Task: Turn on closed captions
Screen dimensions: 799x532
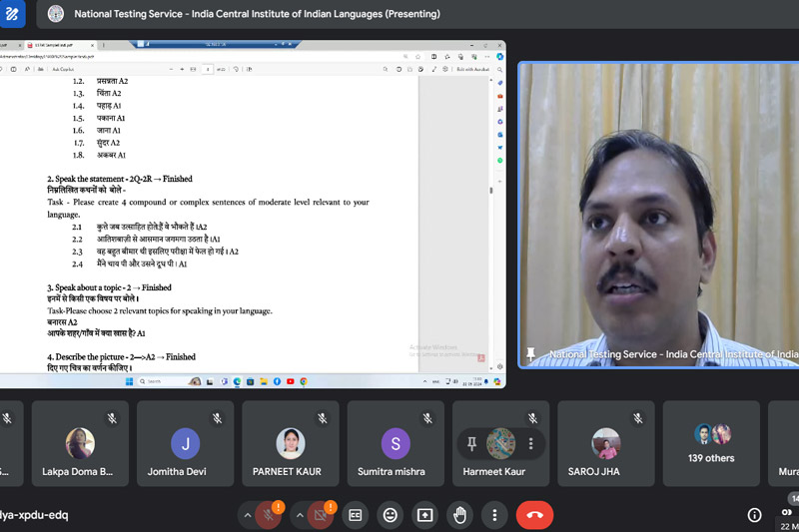Action: tap(356, 515)
